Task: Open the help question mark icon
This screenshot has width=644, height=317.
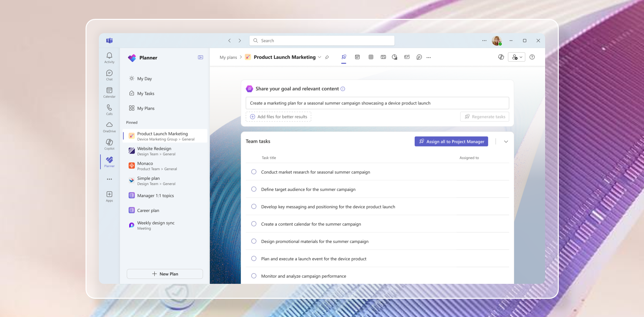Action: [532, 57]
